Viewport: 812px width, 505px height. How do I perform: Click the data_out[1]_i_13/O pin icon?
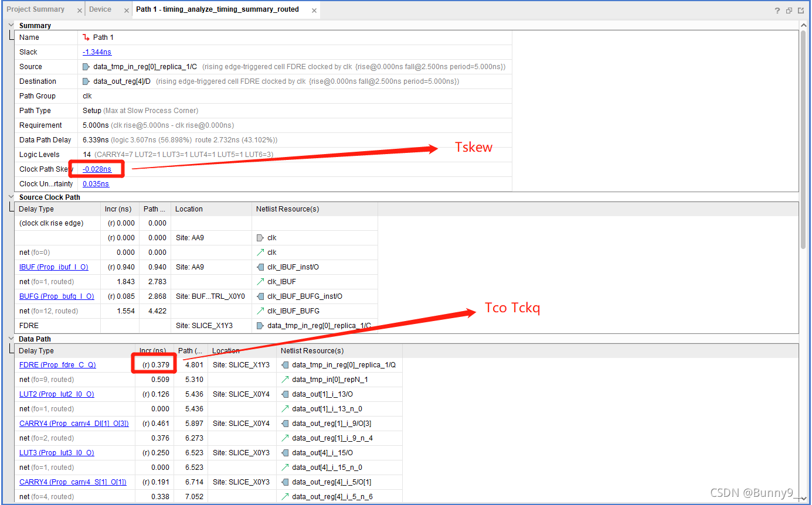(285, 394)
